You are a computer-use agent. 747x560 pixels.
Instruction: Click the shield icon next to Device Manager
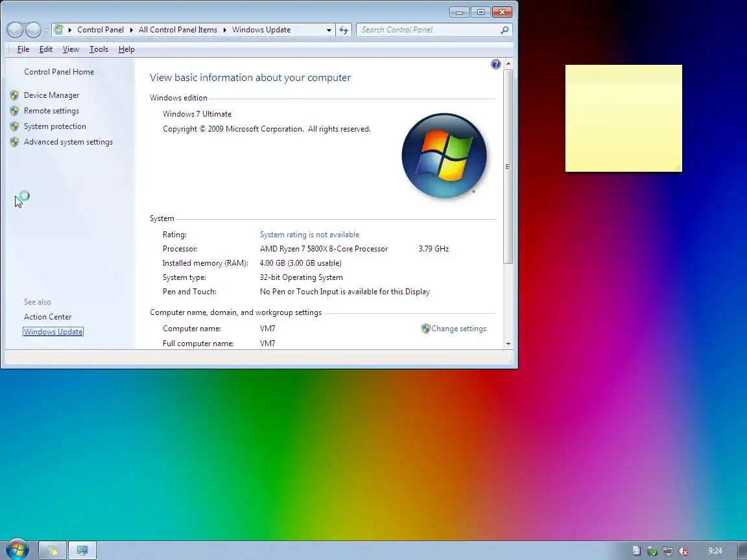14,95
